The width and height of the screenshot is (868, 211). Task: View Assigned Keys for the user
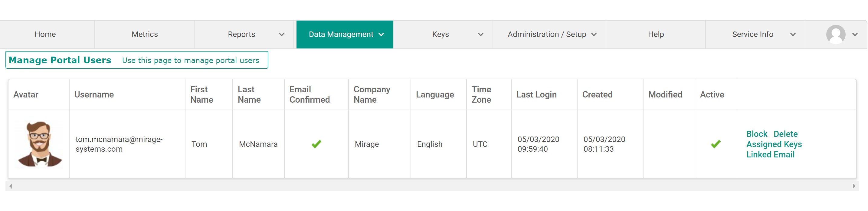pos(774,144)
